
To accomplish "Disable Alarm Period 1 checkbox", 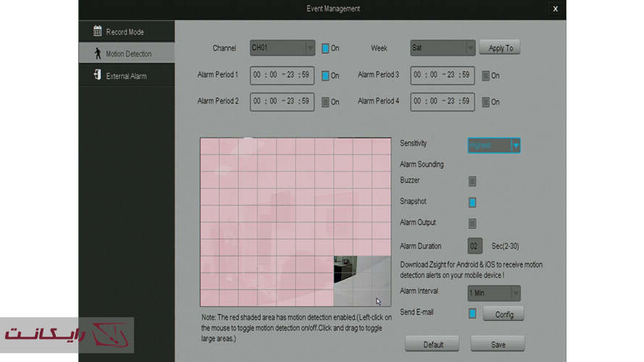I will coord(325,75).
